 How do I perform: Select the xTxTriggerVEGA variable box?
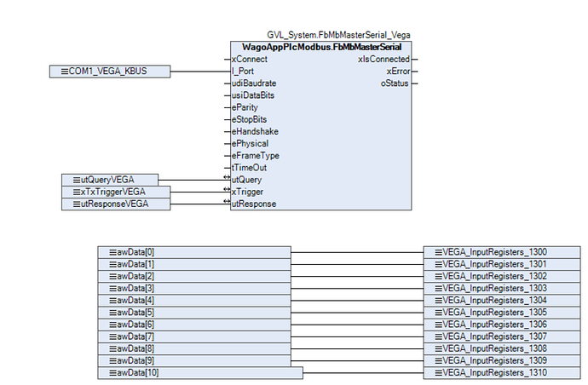[x=116, y=192]
